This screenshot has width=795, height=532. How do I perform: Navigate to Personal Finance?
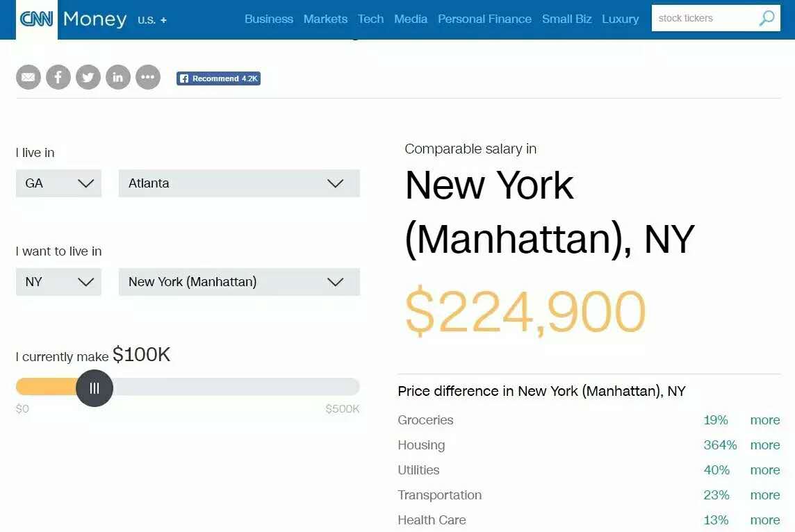click(484, 19)
